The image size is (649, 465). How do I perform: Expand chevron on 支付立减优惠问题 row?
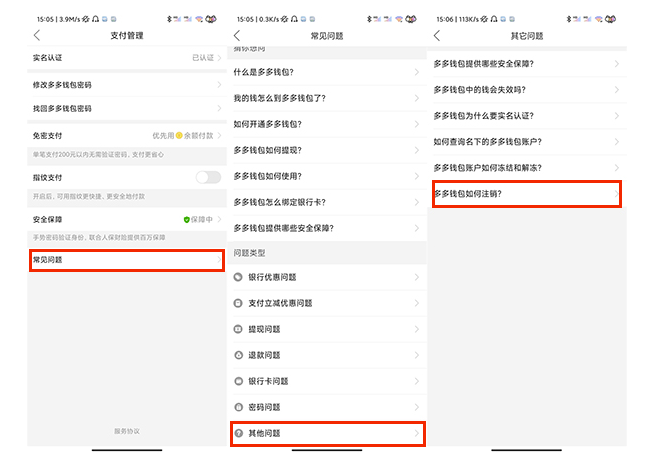(x=417, y=304)
